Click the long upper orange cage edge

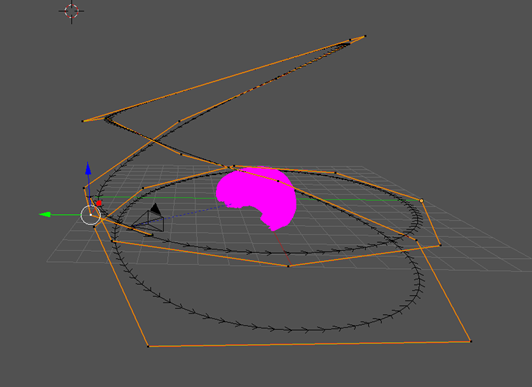(x=224, y=78)
